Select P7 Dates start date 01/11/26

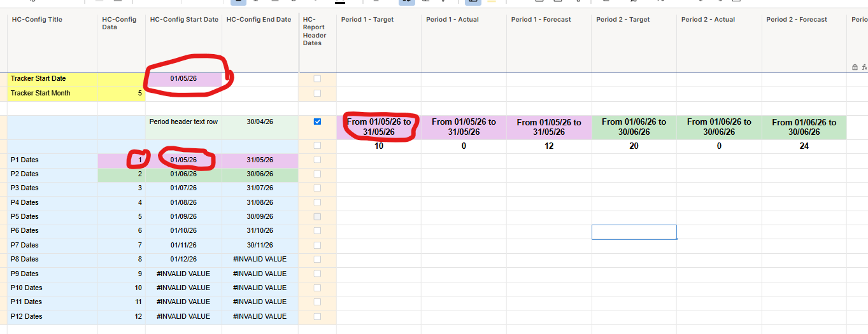coord(184,246)
